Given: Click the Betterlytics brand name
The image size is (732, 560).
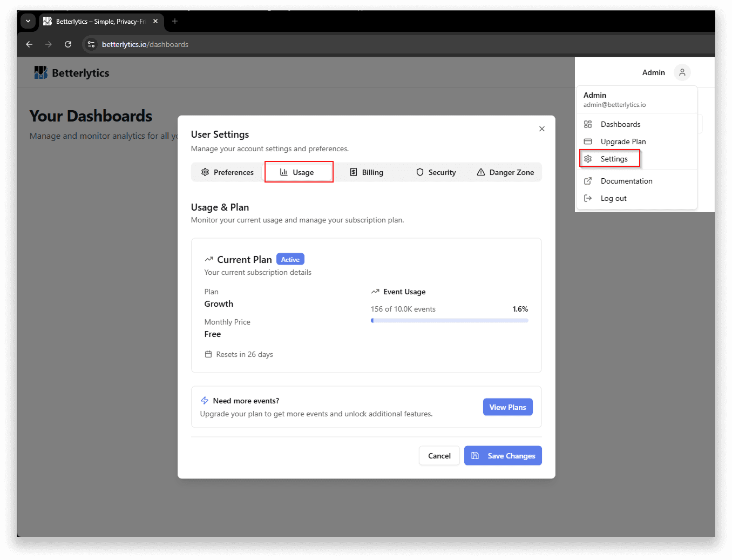Looking at the screenshot, I should tap(80, 73).
